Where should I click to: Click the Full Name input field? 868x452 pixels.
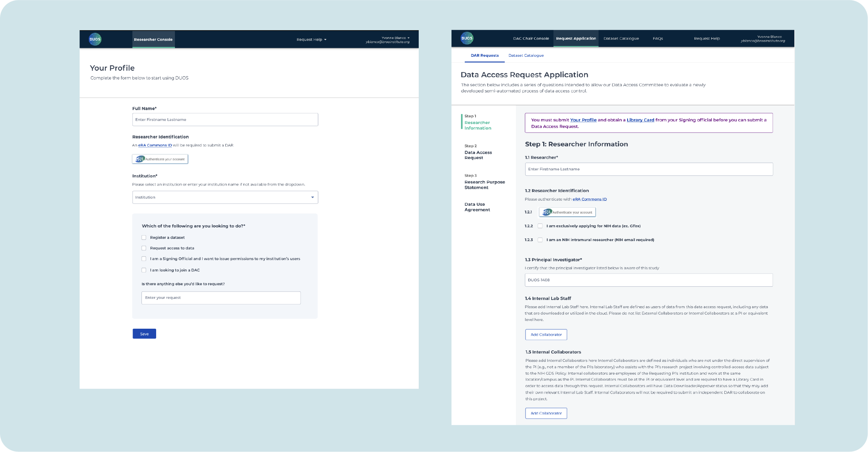pyautogui.click(x=225, y=120)
